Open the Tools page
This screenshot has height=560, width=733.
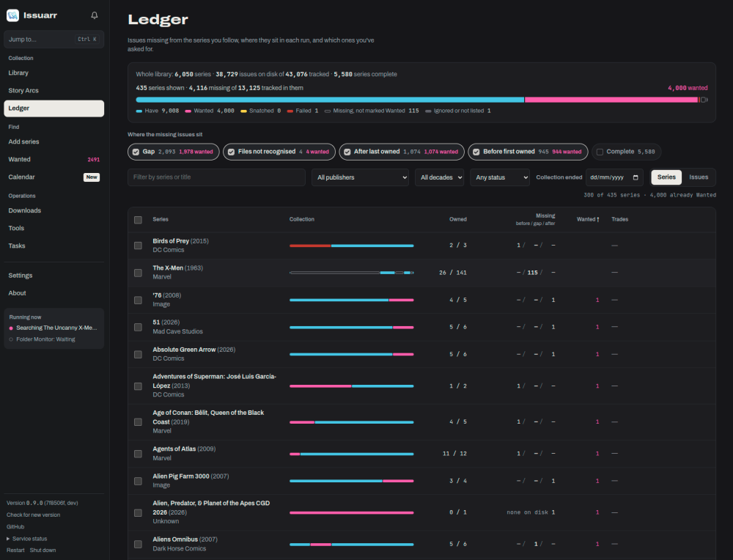click(54, 228)
